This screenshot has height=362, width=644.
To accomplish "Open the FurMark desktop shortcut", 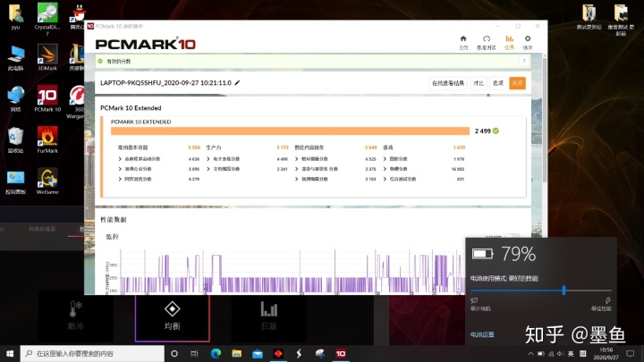I will click(47, 140).
